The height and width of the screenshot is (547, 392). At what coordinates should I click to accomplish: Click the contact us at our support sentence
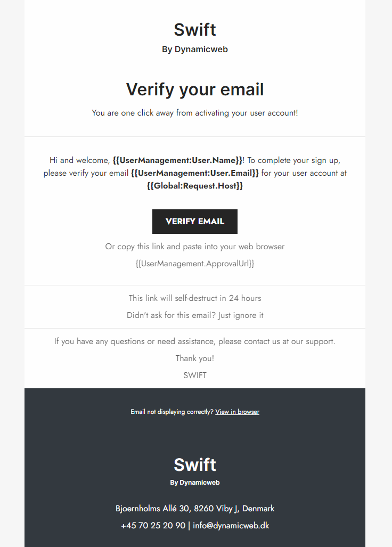coord(195,341)
